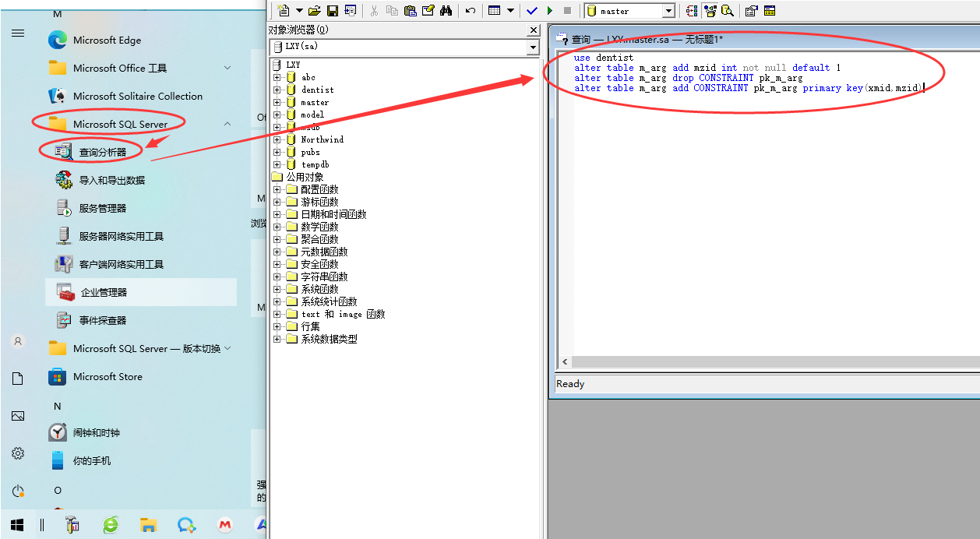Viewport: 980px width, 539px height.
Task: Select the dentist database in the tree
Action: (x=317, y=90)
